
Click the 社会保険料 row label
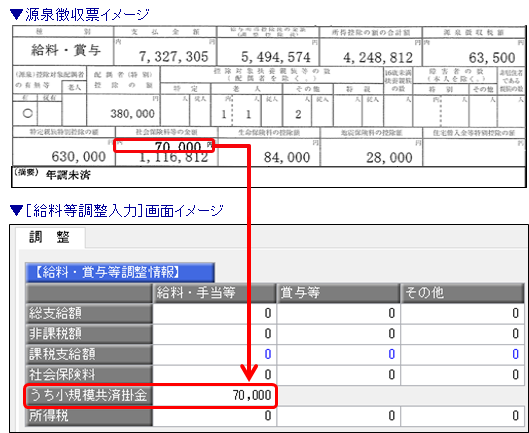tap(89, 375)
